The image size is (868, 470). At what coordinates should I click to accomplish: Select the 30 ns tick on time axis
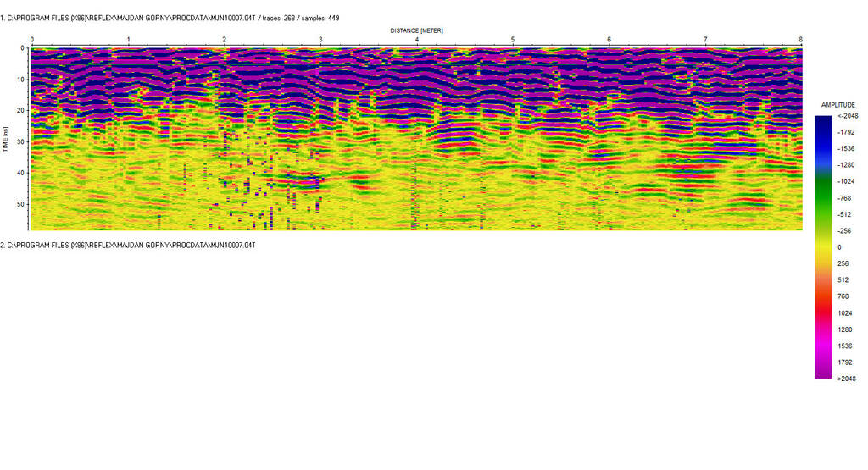(21, 141)
